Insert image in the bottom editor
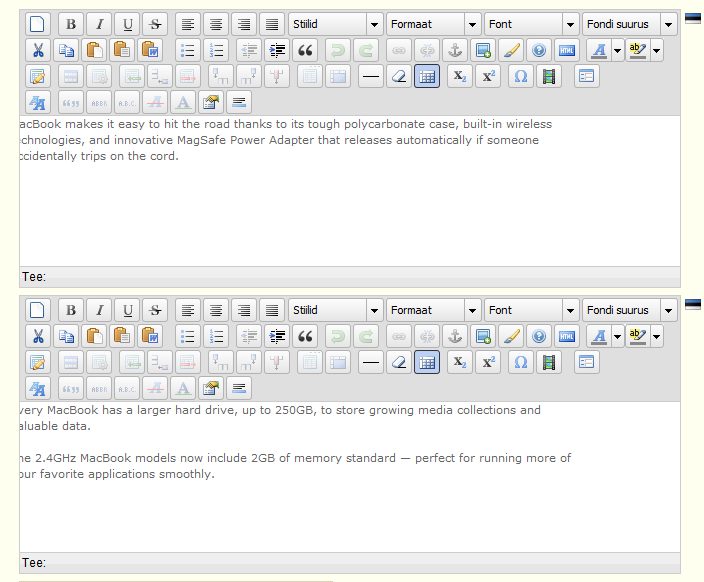Screen dimensions: 704x582 point(483,336)
